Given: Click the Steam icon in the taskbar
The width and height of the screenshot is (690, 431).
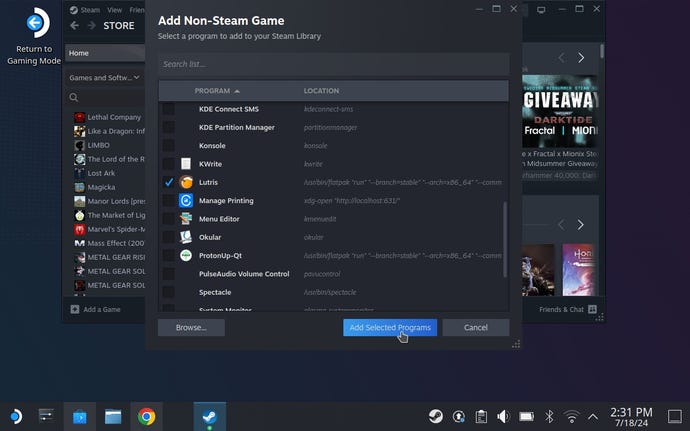Looking at the screenshot, I should [x=209, y=415].
